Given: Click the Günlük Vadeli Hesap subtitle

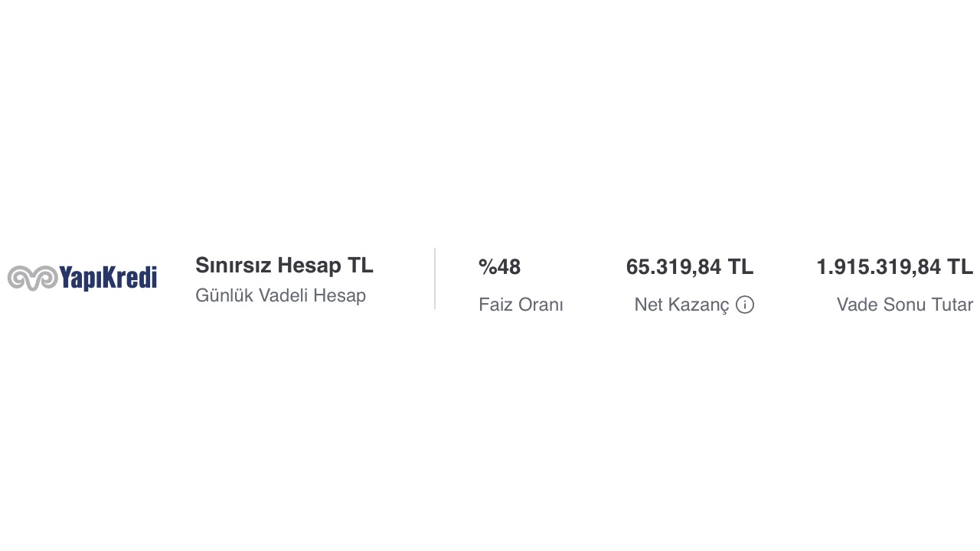Looking at the screenshot, I should point(280,295).
